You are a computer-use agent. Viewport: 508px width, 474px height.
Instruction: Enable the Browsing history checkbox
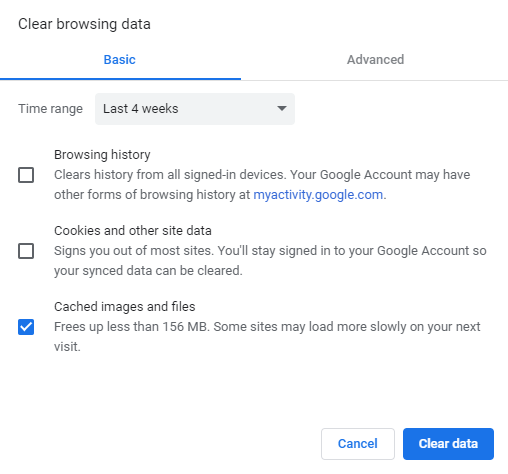click(26, 175)
